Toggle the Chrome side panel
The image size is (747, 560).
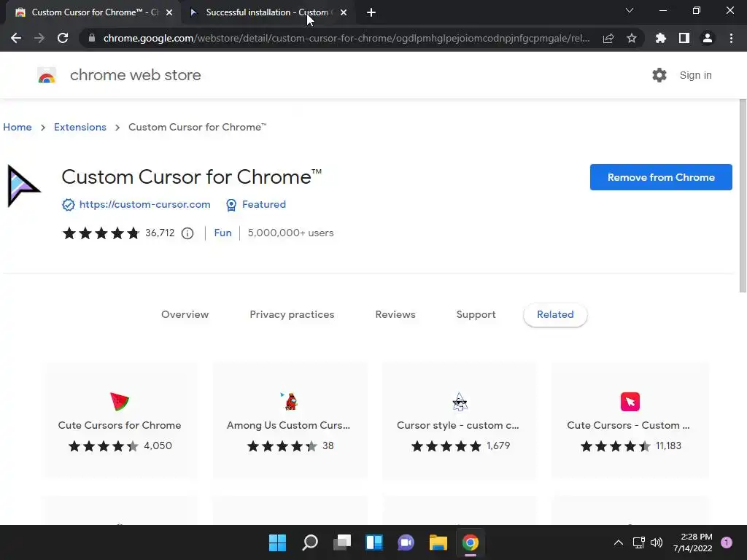click(x=684, y=38)
